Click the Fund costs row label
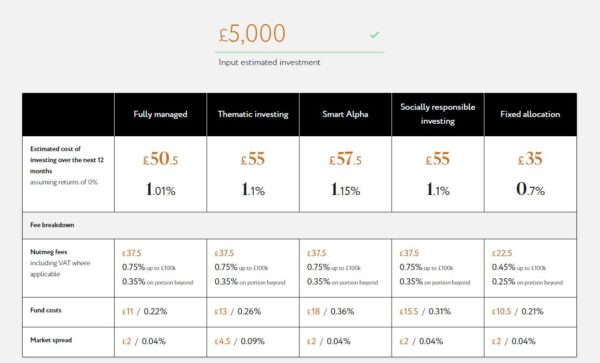Image resolution: width=600 pixels, height=363 pixels. tap(46, 310)
